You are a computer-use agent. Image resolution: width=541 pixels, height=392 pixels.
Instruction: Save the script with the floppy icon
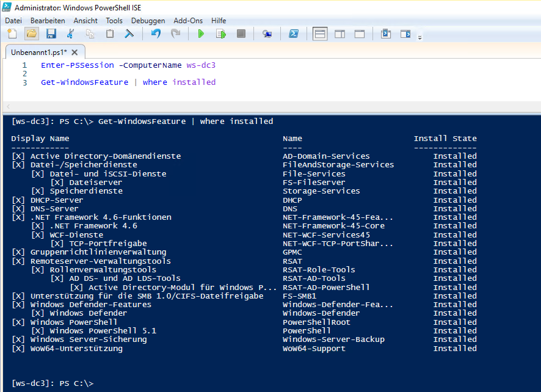[51, 34]
